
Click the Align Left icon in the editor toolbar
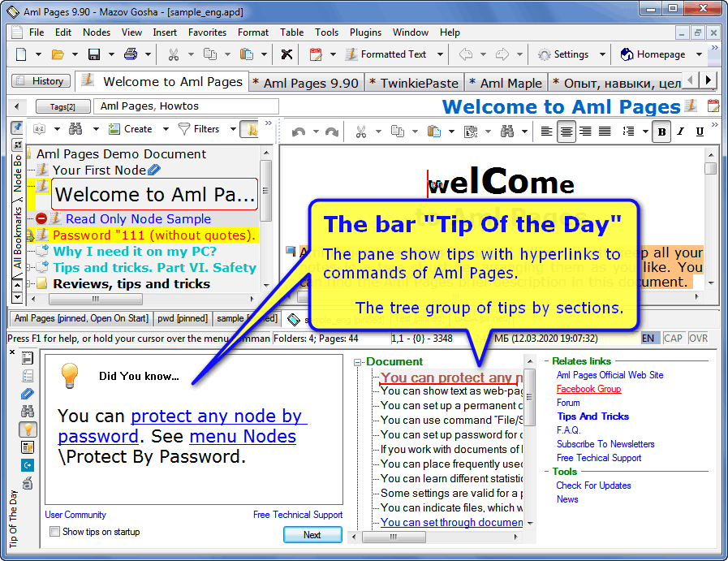546,132
